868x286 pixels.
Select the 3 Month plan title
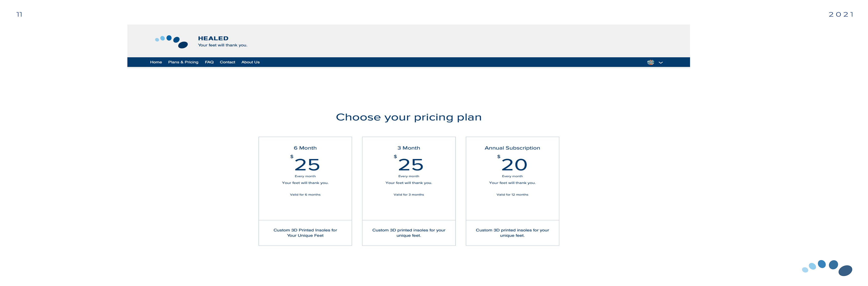click(409, 148)
